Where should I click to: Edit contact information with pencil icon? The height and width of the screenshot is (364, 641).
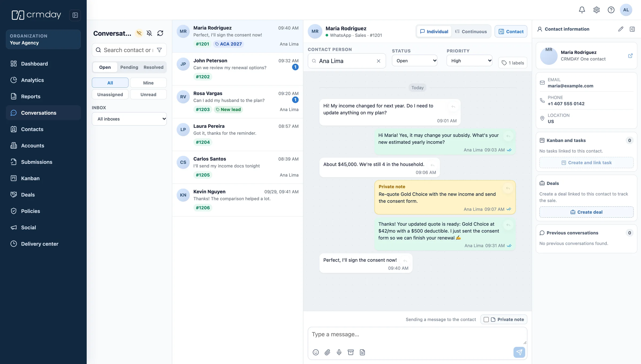pyautogui.click(x=621, y=29)
